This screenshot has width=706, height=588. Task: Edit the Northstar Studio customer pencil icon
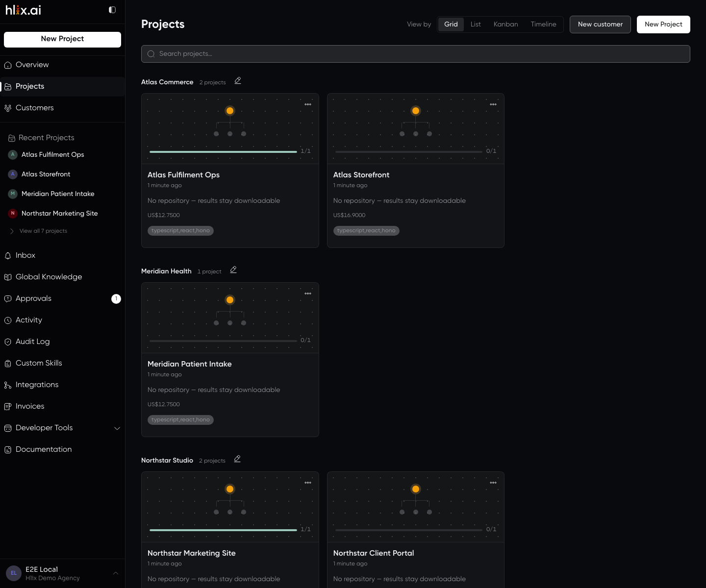237,459
